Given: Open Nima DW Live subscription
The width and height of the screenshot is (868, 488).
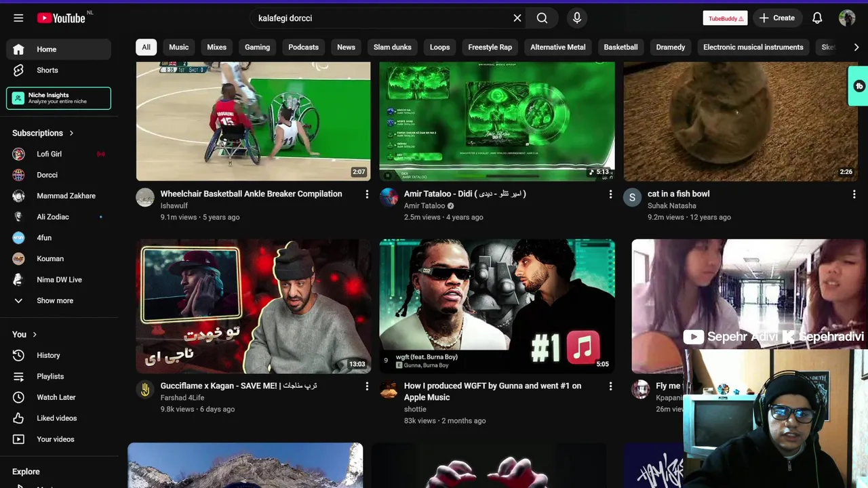Looking at the screenshot, I should tap(59, 280).
